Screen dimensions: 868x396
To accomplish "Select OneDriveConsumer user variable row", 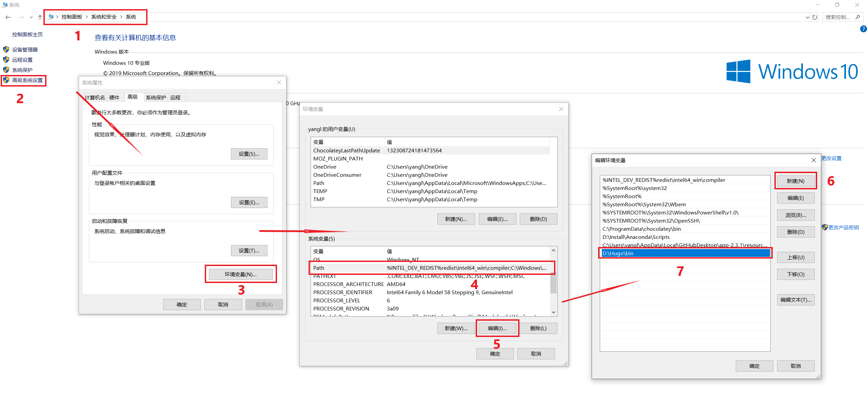I will 431,175.
